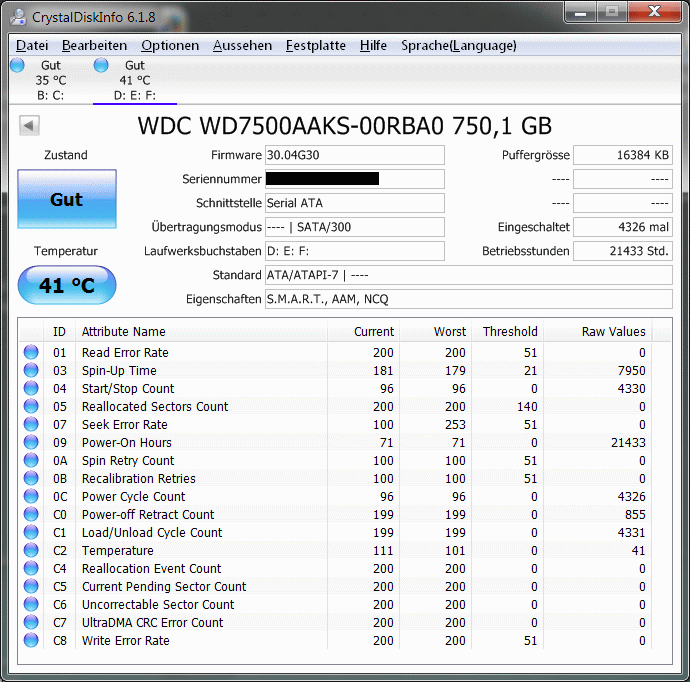
Task: Click status orb for UltraDMA CRC Error Count
Action: (31, 623)
